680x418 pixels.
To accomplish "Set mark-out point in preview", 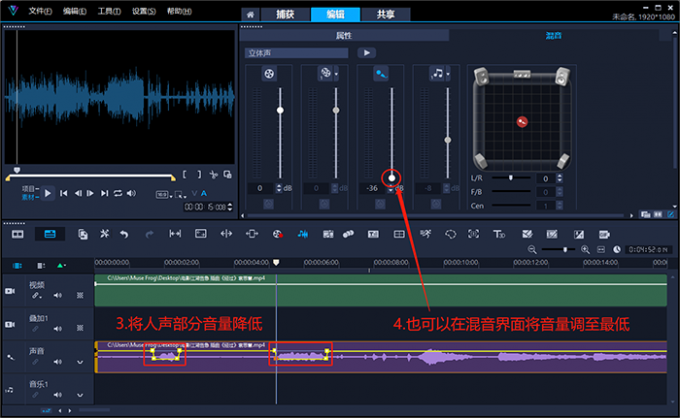I will point(199,174).
